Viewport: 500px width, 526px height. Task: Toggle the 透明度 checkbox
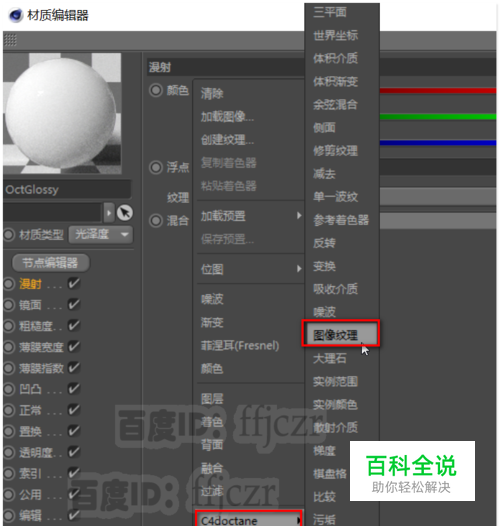[73, 452]
